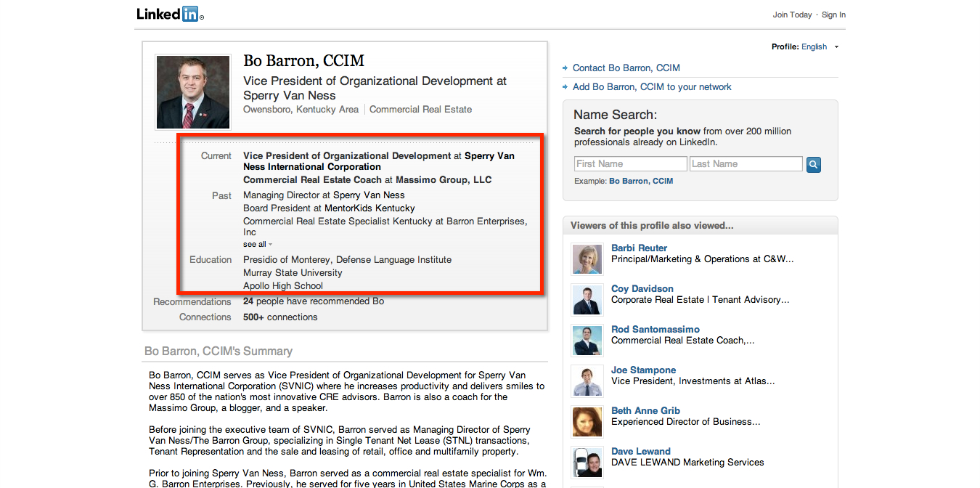
Task: Click 'Corporate Real Estate | Tenant Advisory...' text
Action: point(701,300)
